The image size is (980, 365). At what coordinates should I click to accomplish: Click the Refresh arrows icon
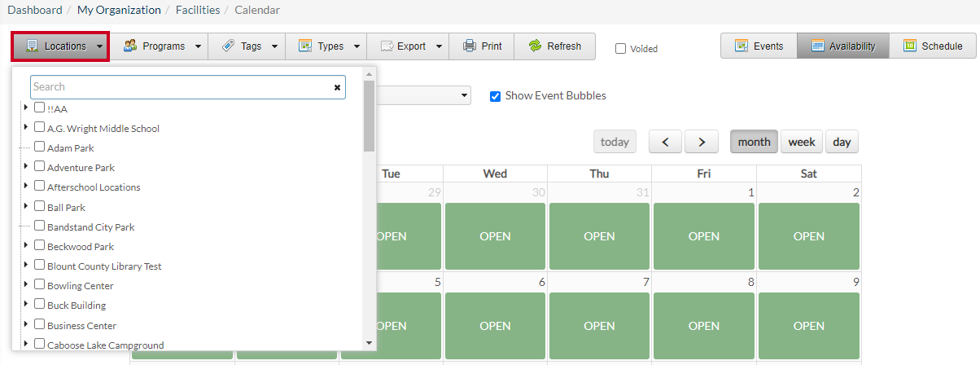coord(535,46)
